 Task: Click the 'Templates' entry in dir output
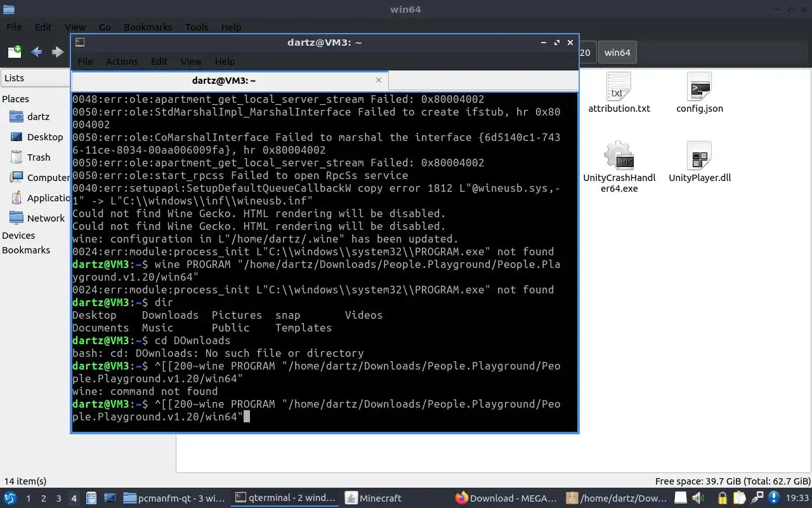[x=304, y=328]
